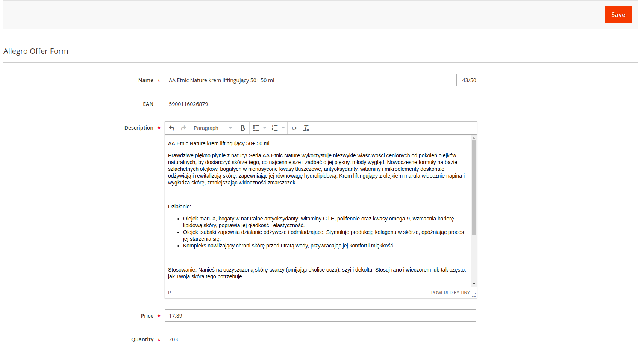The height and width of the screenshot is (350, 644).
Task: Click the P element path in status bar
Action: click(170, 293)
